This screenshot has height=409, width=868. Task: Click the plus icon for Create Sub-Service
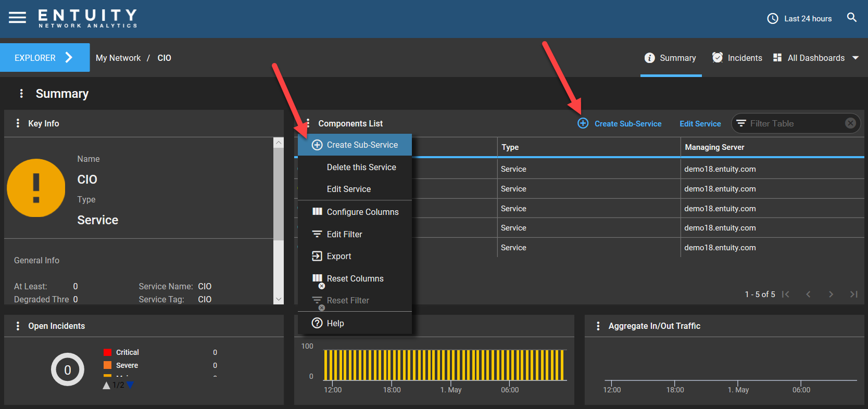click(x=583, y=123)
